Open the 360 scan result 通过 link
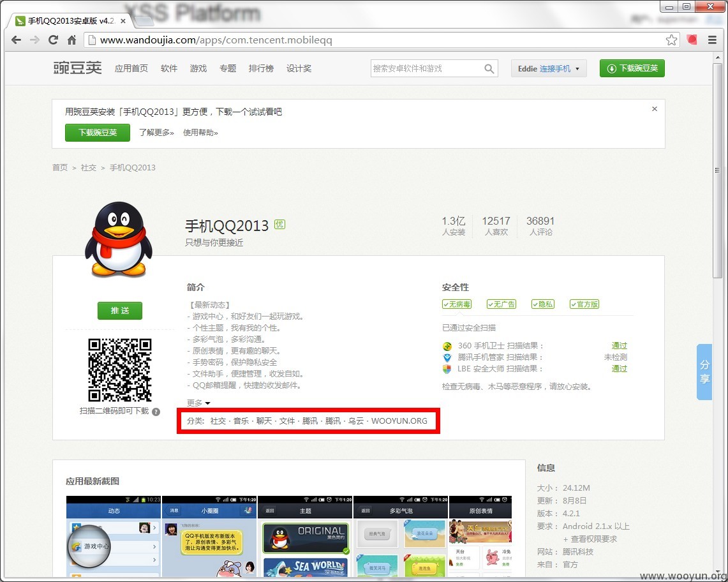The image size is (728, 582). [x=620, y=346]
